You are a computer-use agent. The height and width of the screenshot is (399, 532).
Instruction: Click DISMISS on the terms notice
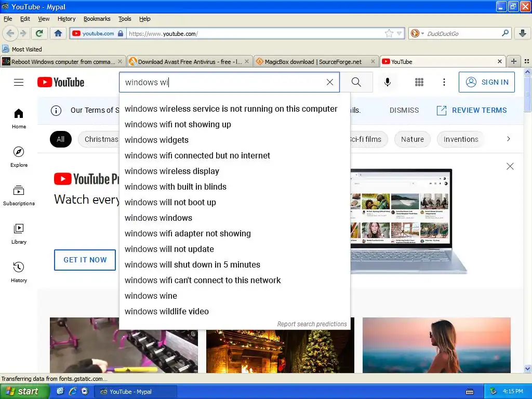point(404,110)
